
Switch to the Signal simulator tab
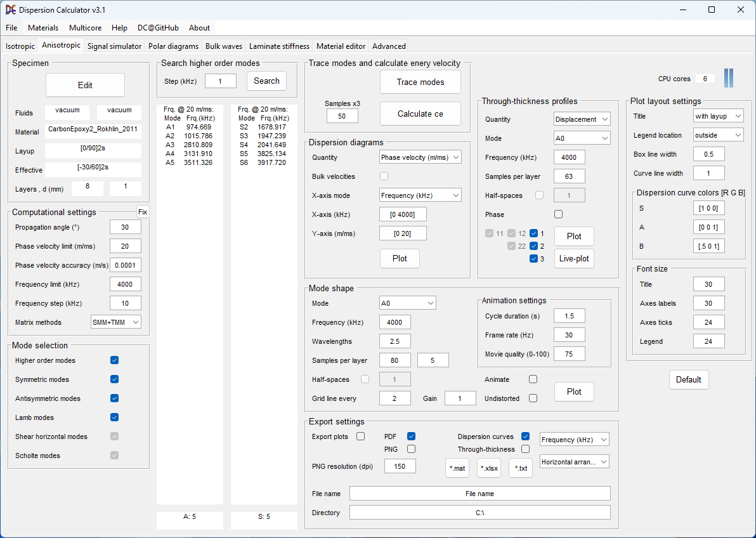(114, 46)
